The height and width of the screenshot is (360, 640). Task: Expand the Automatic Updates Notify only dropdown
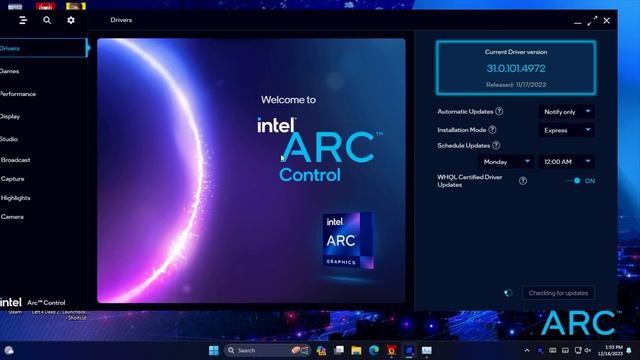(566, 111)
